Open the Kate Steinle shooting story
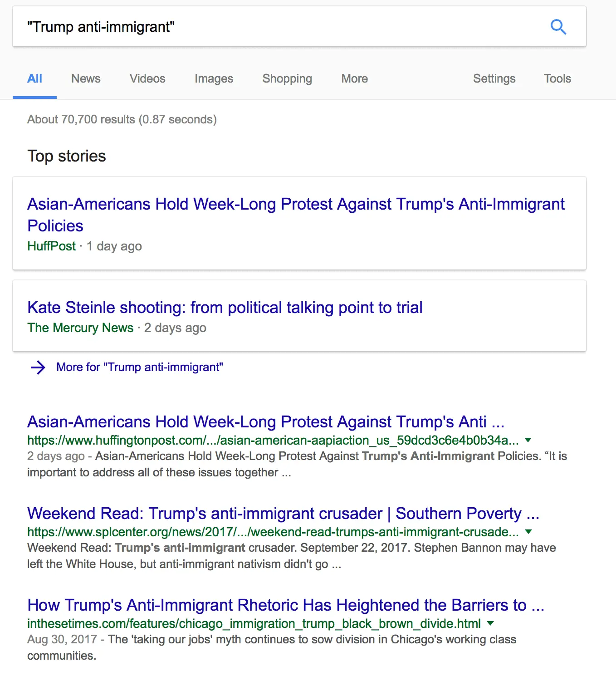This screenshot has height=676, width=616. (225, 307)
